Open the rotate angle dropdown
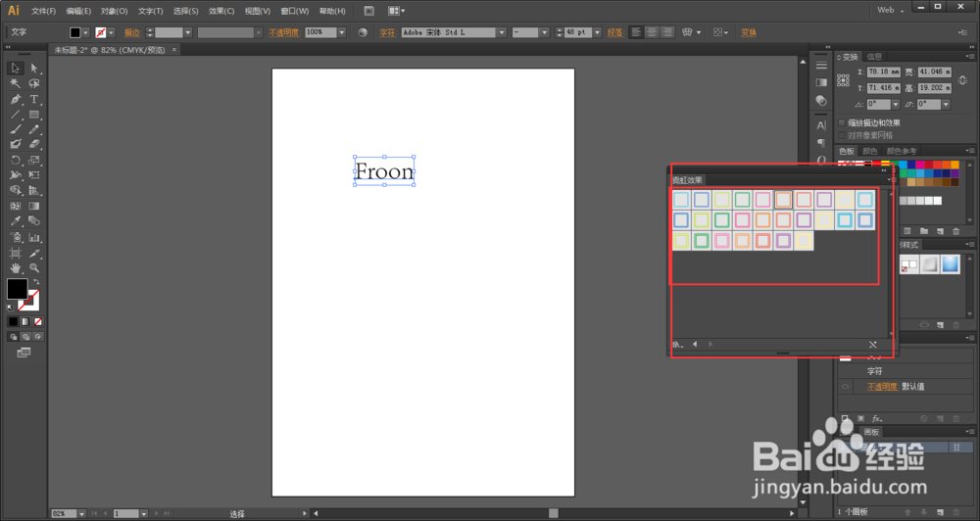 (x=896, y=105)
